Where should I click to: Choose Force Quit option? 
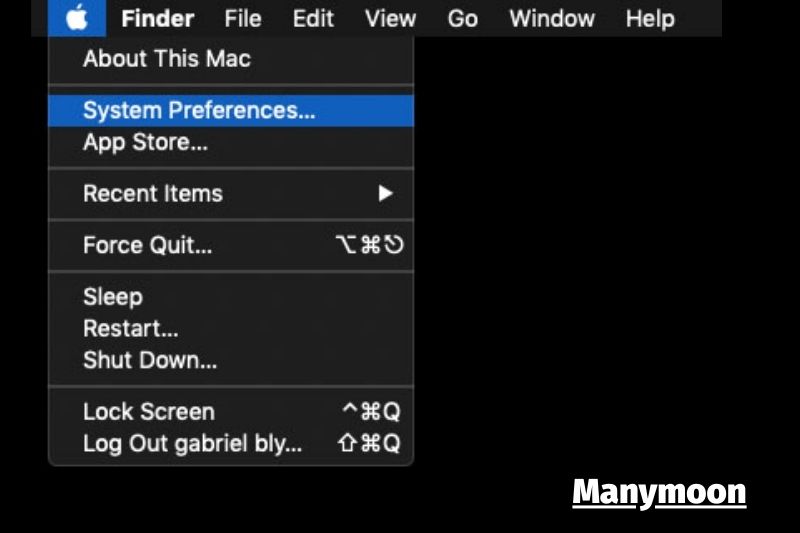pyautogui.click(x=231, y=245)
